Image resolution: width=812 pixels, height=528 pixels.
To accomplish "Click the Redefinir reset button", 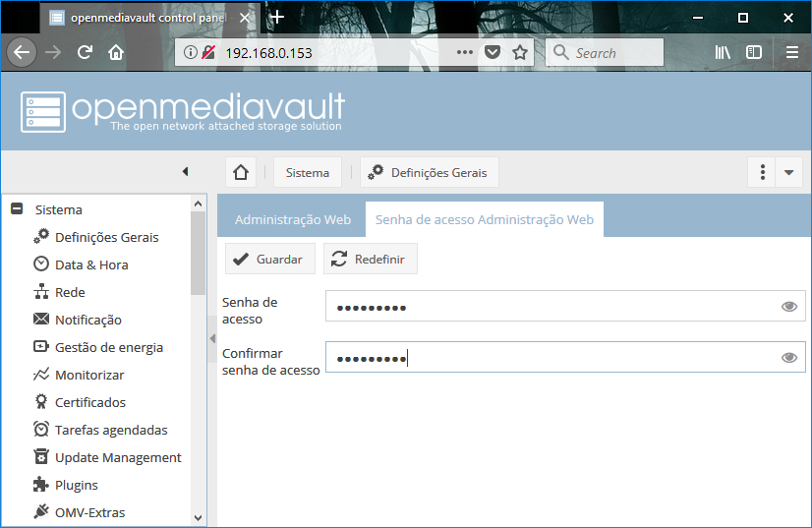I will (371, 259).
